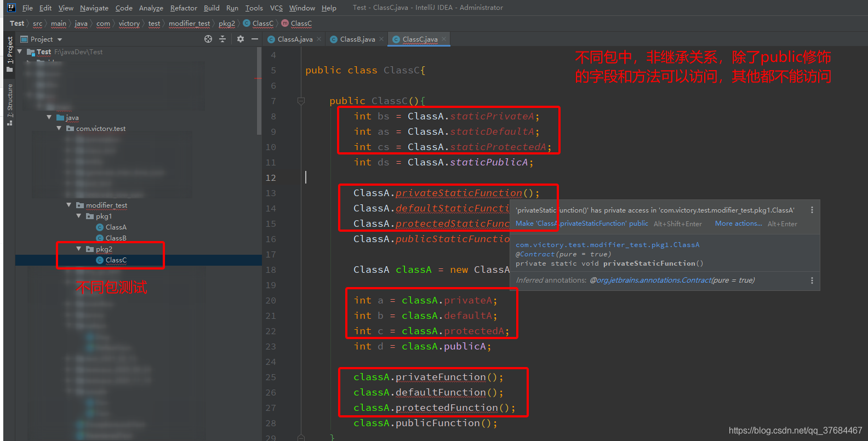Viewport: 868px width, 441px height.
Task: Toggle the 1: Project side tab
Action: [x=10, y=50]
